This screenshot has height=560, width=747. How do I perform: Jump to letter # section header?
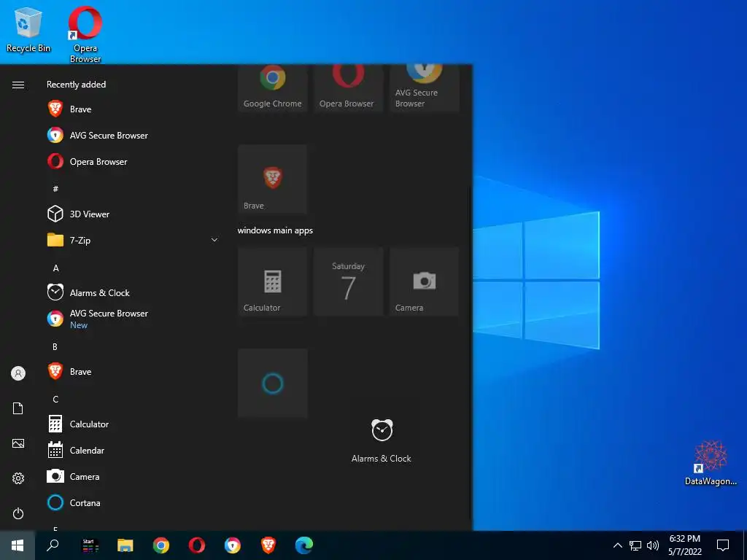tap(55, 189)
